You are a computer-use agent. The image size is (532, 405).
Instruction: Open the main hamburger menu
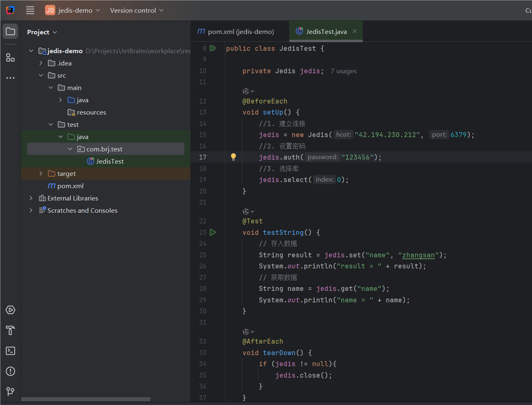pyautogui.click(x=30, y=10)
